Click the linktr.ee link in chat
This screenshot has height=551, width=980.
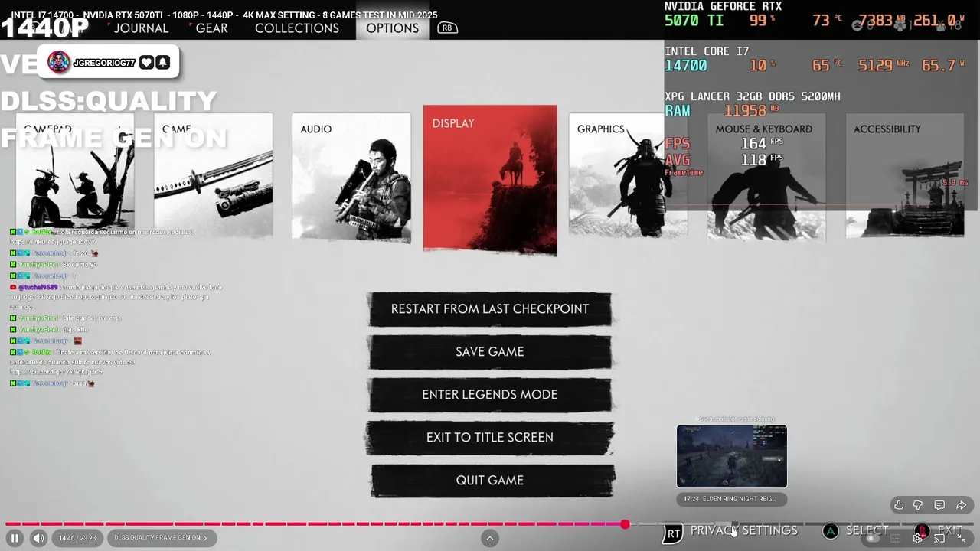click(x=53, y=242)
